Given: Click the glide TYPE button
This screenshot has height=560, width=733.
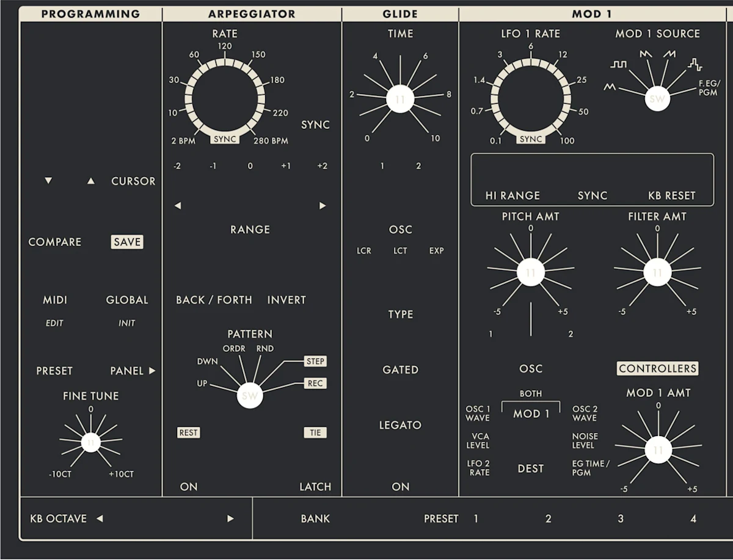Looking at the screenshot, I should [x=400, y=315].
